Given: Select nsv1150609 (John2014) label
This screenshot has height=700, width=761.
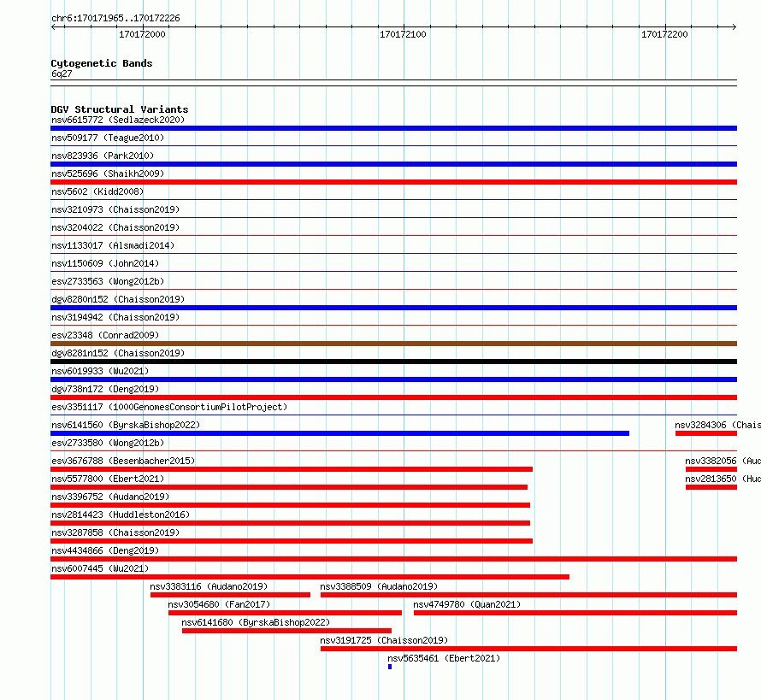Looking at the screenshot, I should coord(105,263).
